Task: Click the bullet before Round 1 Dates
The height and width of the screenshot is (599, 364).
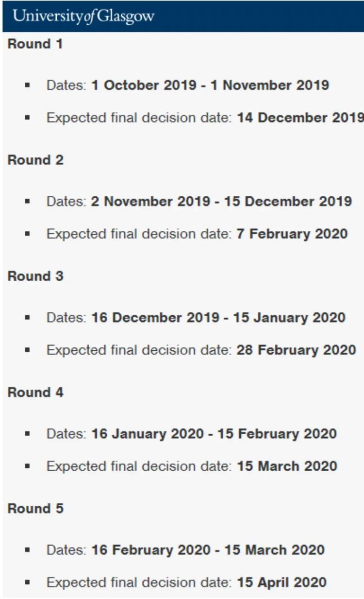Action: pyautogui.click(x=28, y=86)
